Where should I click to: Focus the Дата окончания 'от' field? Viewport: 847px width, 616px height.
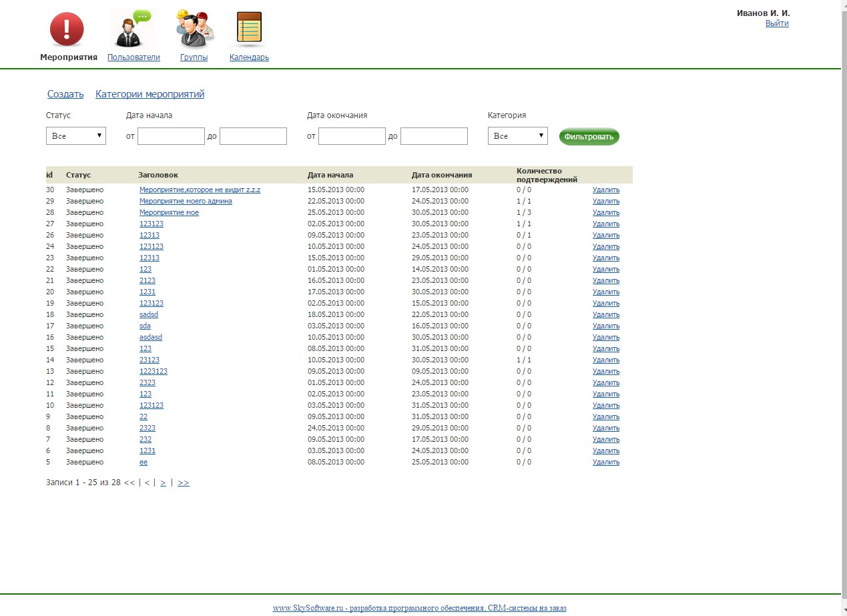(352, 136)
